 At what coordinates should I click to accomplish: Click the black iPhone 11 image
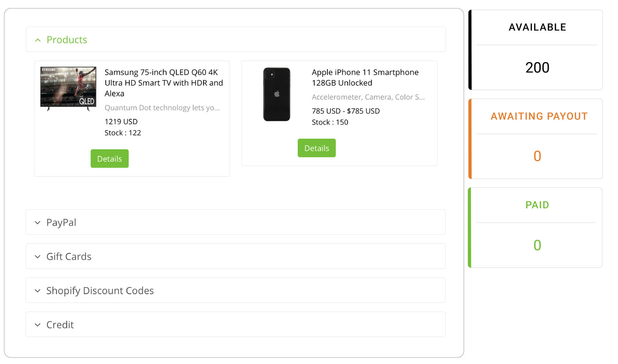[277, 94]
